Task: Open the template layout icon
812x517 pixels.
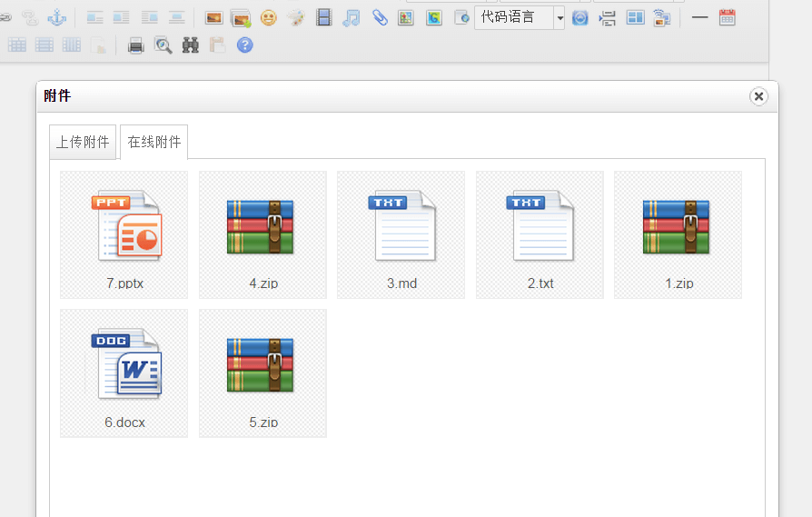Action: click(x=635, y=18)
